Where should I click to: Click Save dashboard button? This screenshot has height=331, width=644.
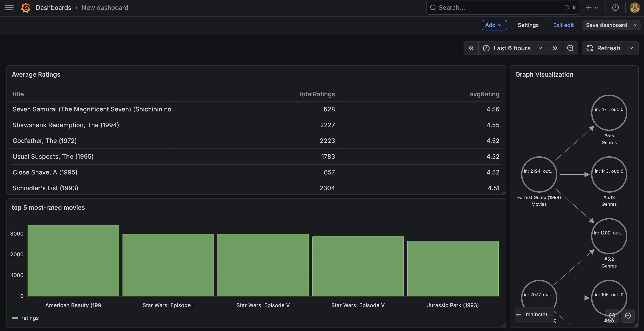pos(607,25)
